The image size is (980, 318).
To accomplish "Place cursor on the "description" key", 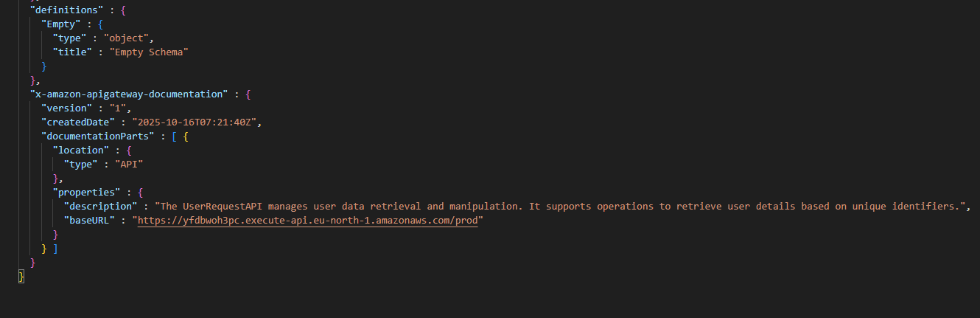I will pos(101,207).
